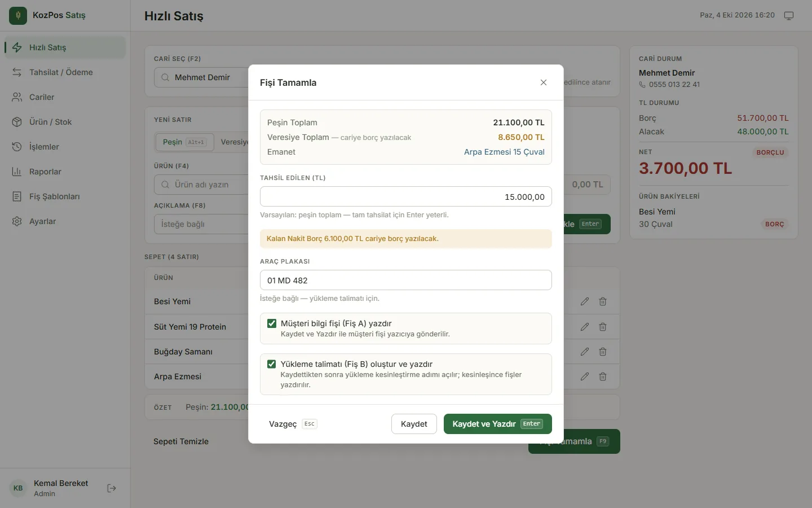Go to Cariler in the sidebar

pos(65,97)
